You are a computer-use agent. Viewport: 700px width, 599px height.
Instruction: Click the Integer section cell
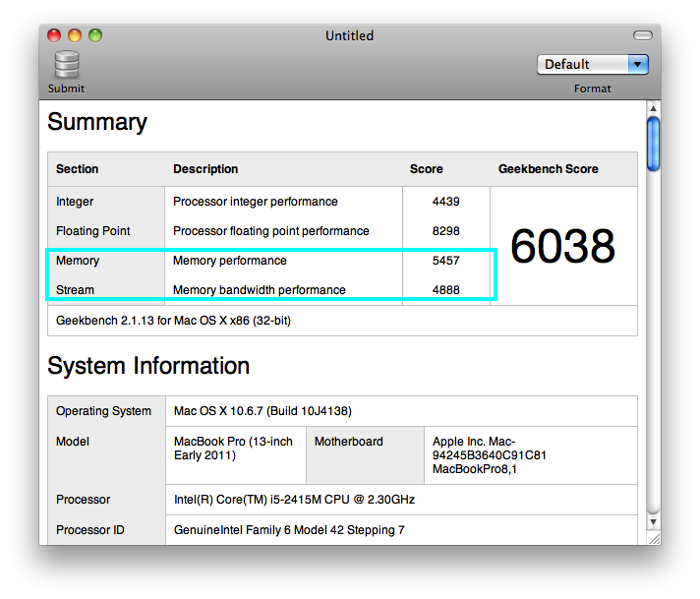point(75,202)
